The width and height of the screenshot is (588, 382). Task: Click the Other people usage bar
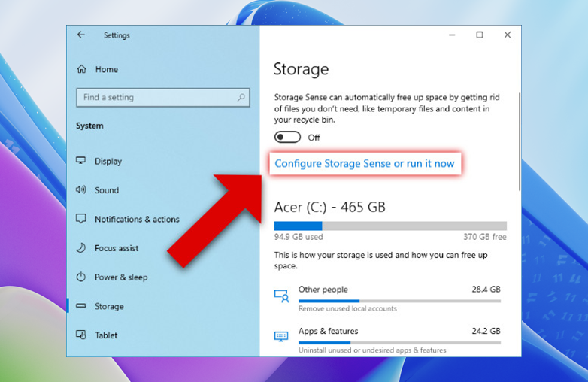point(400,301)
